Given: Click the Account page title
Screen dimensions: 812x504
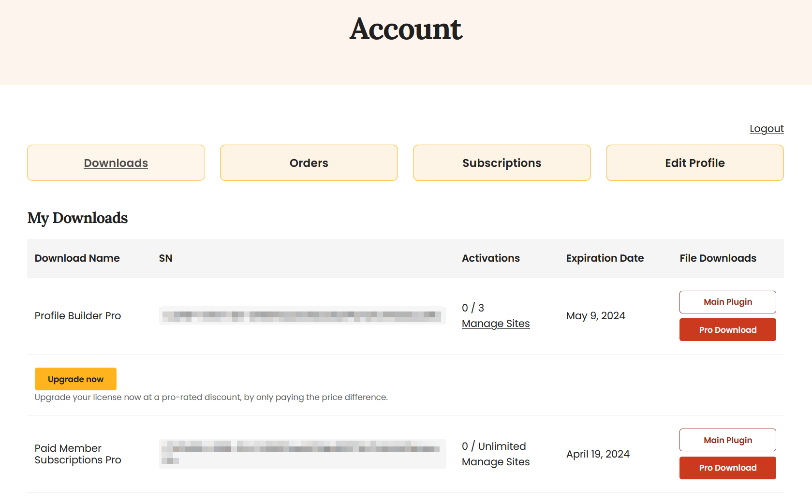Looking at the screenshot, I should tap(406, 29).
